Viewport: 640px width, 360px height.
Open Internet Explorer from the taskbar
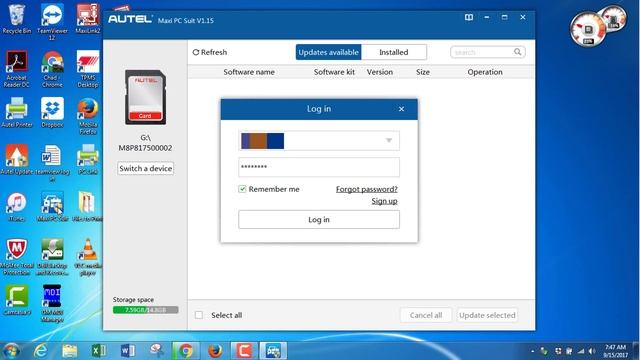click(40, 351)
